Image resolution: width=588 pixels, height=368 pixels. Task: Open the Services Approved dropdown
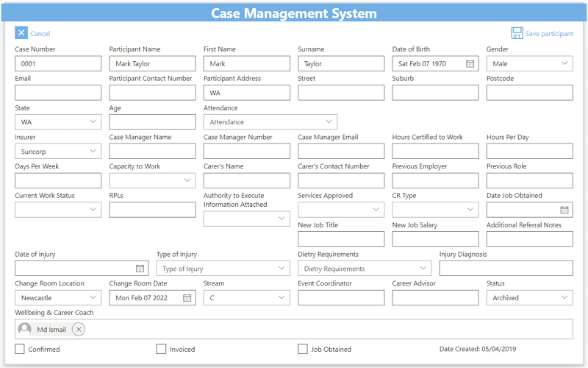pyautogui.click(x=341, y=210)
